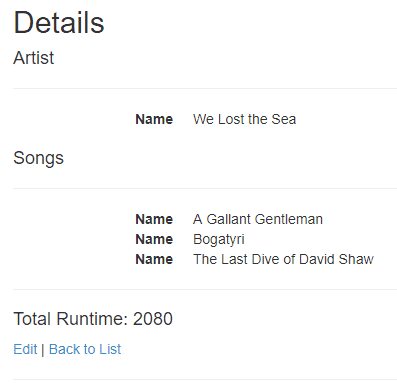397x383 pixels.
Task: Click the divider line under Songs heading
Action: pos(205,188)
